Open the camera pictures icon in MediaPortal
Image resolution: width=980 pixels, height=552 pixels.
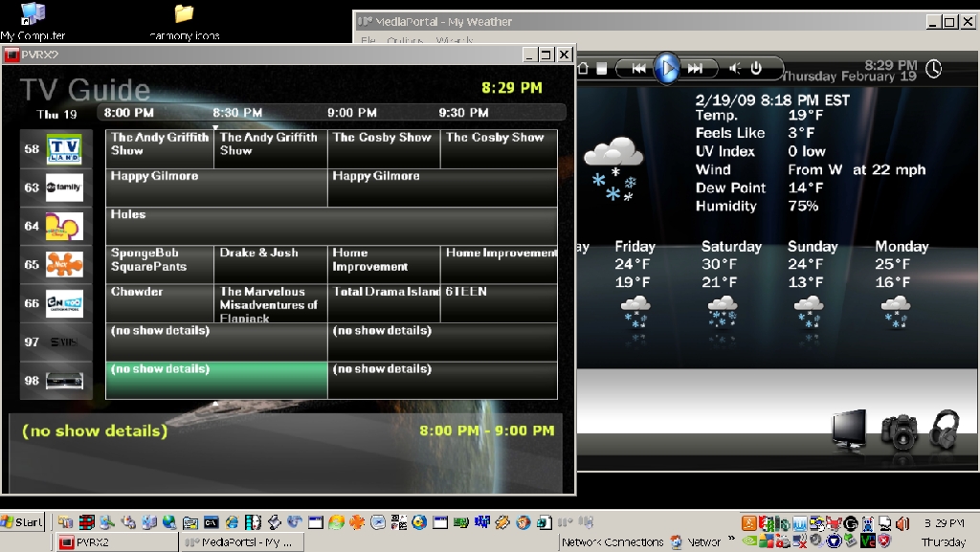coord(900,431)
